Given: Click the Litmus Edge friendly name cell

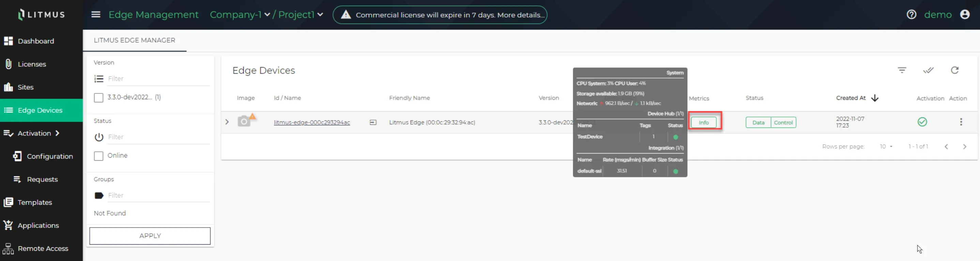Looking at the screenshot, I should point(432,122).
